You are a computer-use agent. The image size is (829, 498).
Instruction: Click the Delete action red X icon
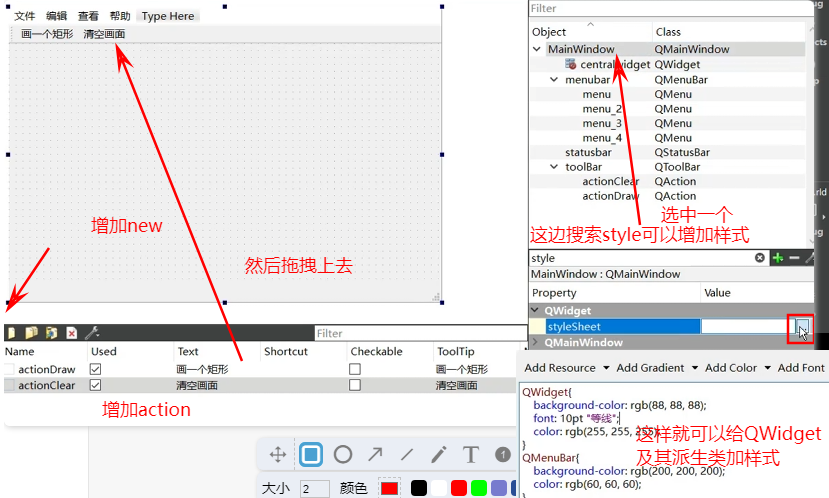click(71, 333)
